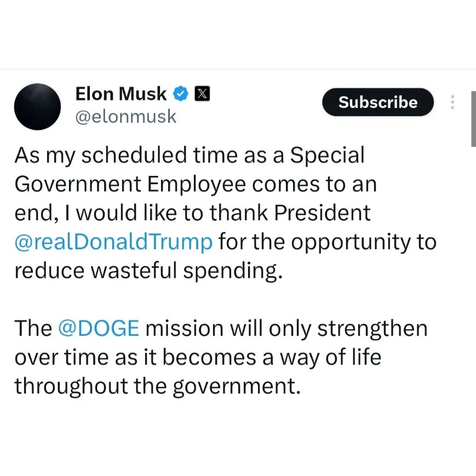Open the three-dot more options menu
The width and height of the screenshot is (476, 476).
pyautogui.click(x=452, y=102)
